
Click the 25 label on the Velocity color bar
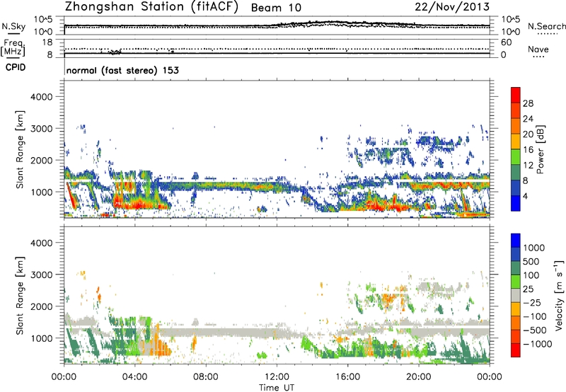pos(528,289)
